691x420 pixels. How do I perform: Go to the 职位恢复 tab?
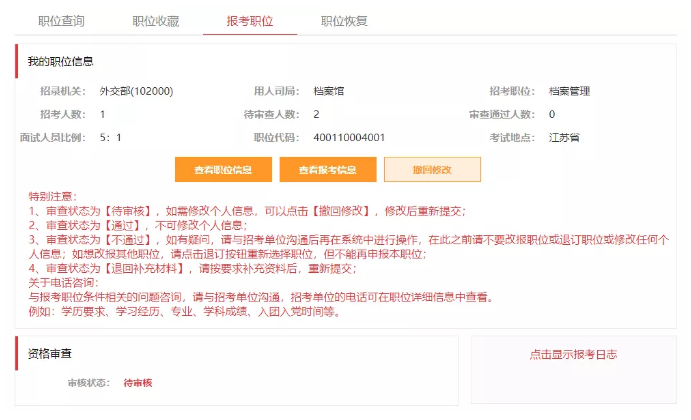[x=344, y=20]
